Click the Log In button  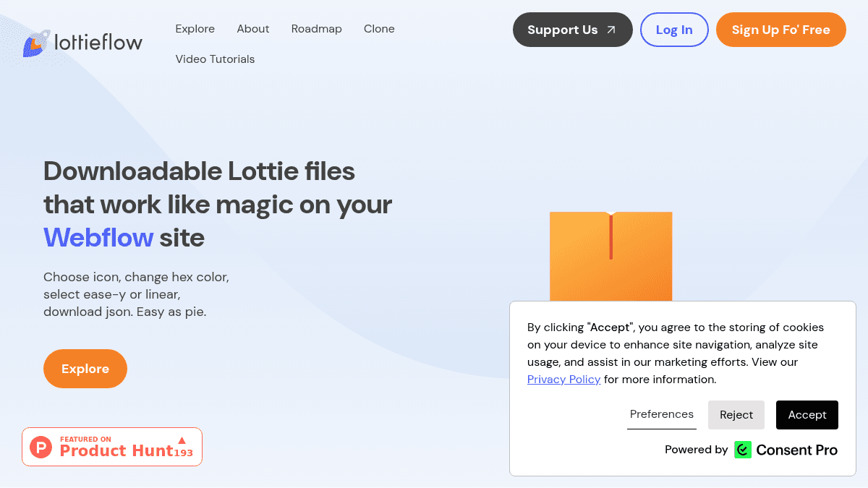click(x=674, y=30)
